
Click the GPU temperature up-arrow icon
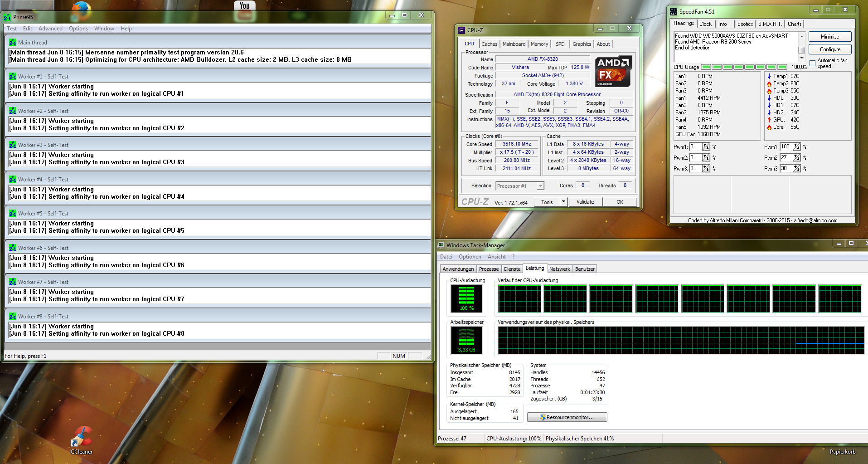click(769, 120)
